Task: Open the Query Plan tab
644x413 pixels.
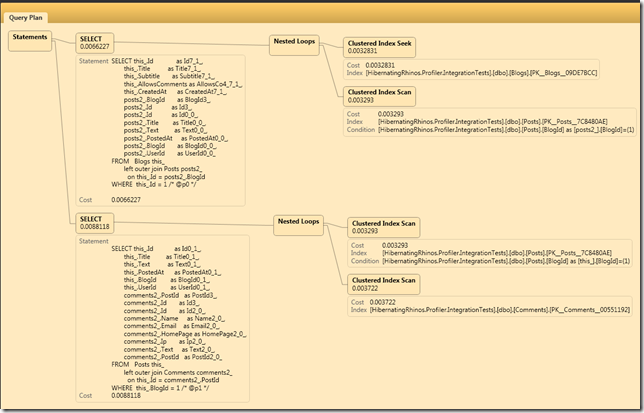Action: point(25,18)
